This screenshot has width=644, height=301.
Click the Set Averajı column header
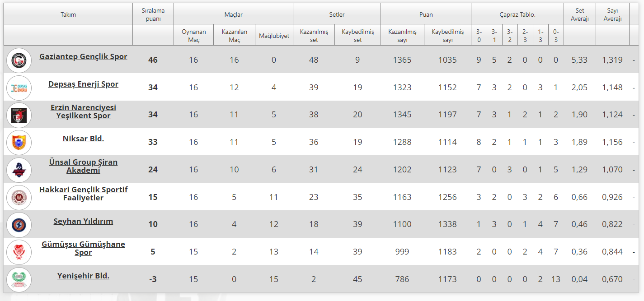[579, 14]
